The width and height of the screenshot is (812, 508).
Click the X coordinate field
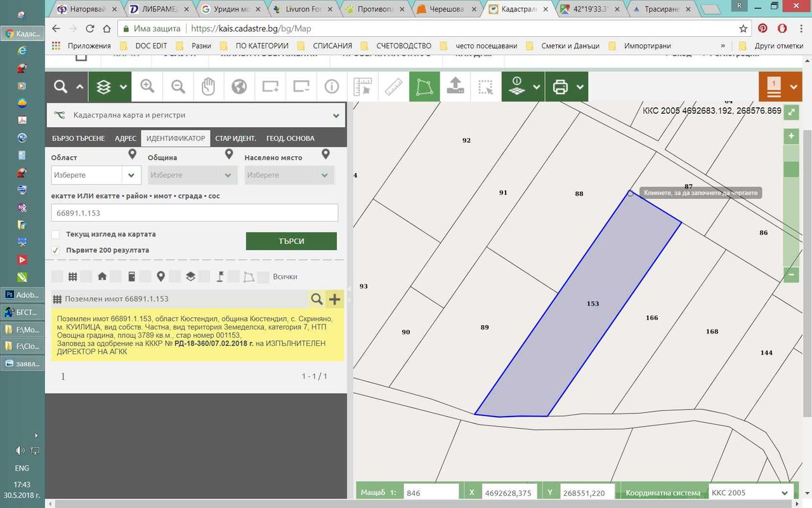pos(509,493)
